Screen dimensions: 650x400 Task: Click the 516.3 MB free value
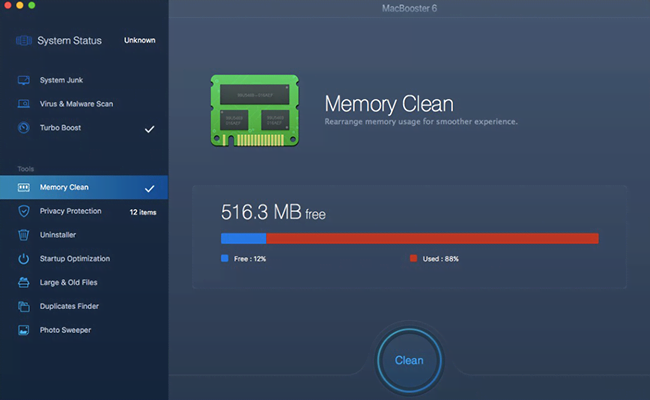273,212
